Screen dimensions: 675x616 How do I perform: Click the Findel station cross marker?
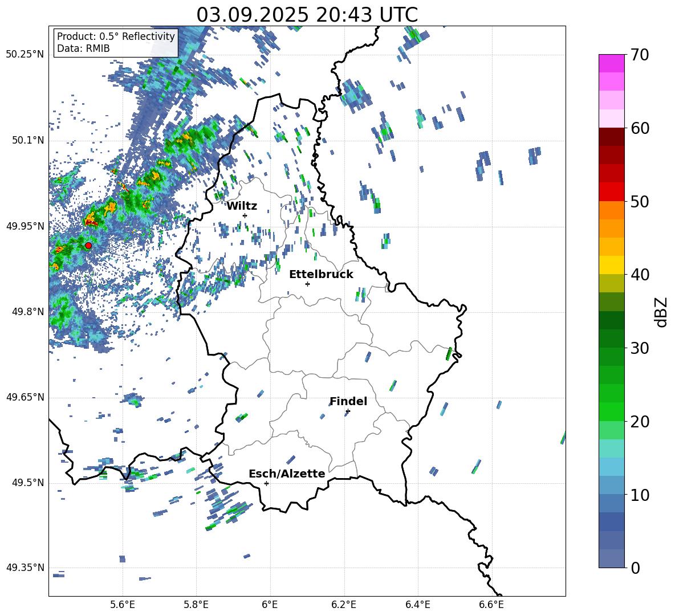point(348,411)
